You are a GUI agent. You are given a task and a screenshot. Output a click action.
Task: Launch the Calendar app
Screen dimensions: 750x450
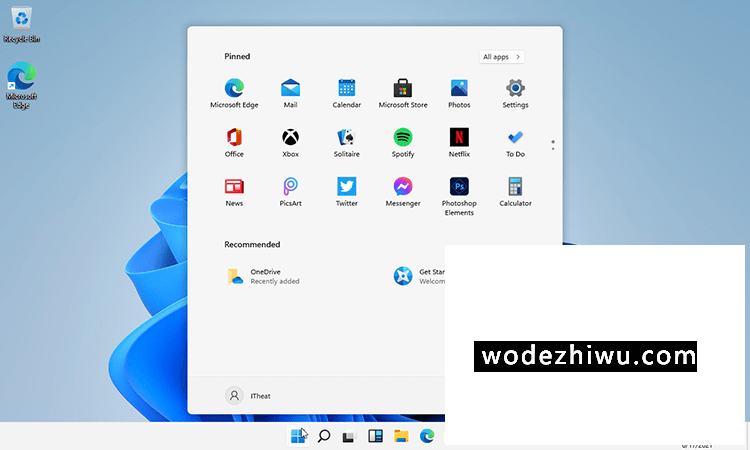coord(346,93)
